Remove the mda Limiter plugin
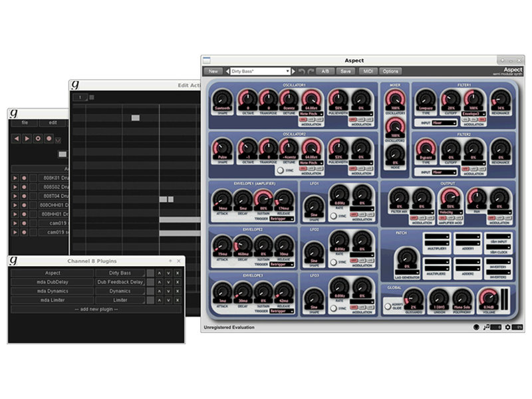The height and width of the screenshot is (399, 532). [178, 300]
